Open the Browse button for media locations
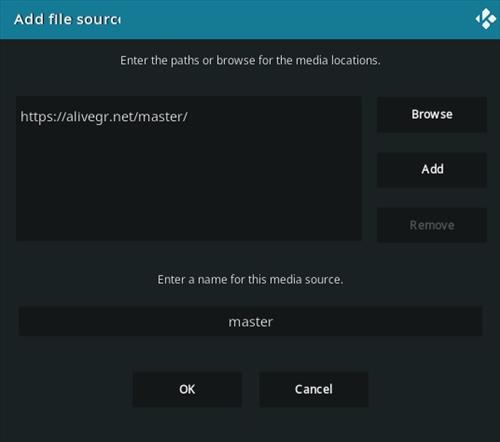 point(432,114)
